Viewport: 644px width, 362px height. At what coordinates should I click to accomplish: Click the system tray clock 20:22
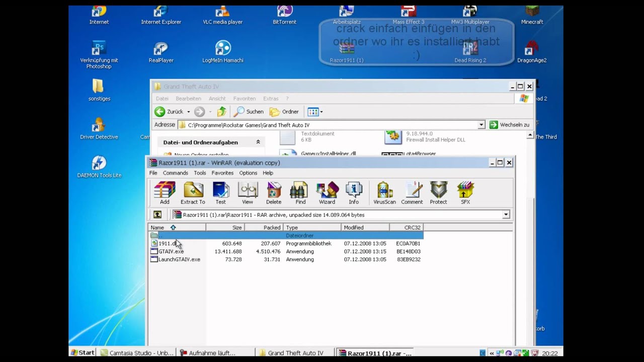tap(550, 353)
